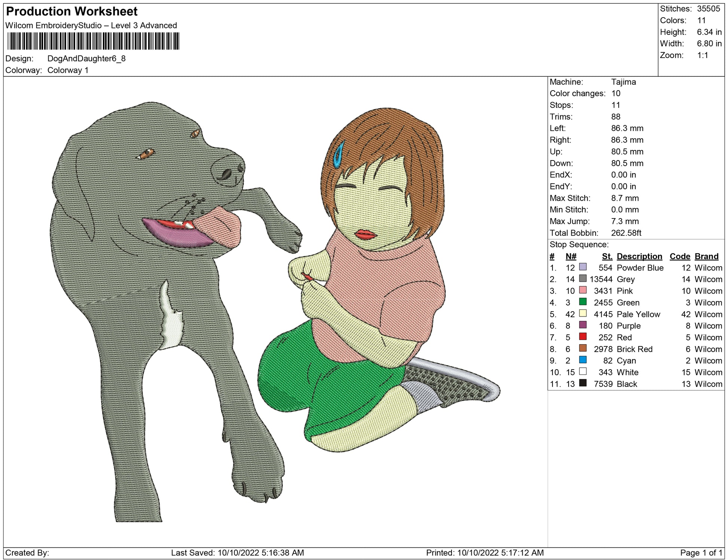Click the N# column header
The width and height of the screenshot is (728, 560).
coord(571,256)
